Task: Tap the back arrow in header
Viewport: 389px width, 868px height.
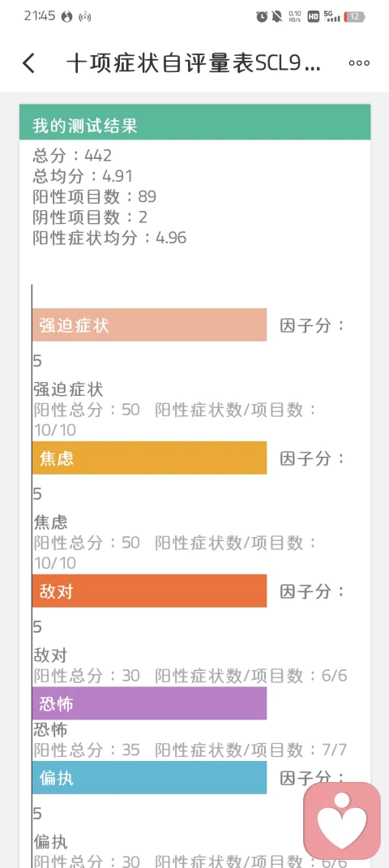Action: pyautogui.click(x=29, y=63)
